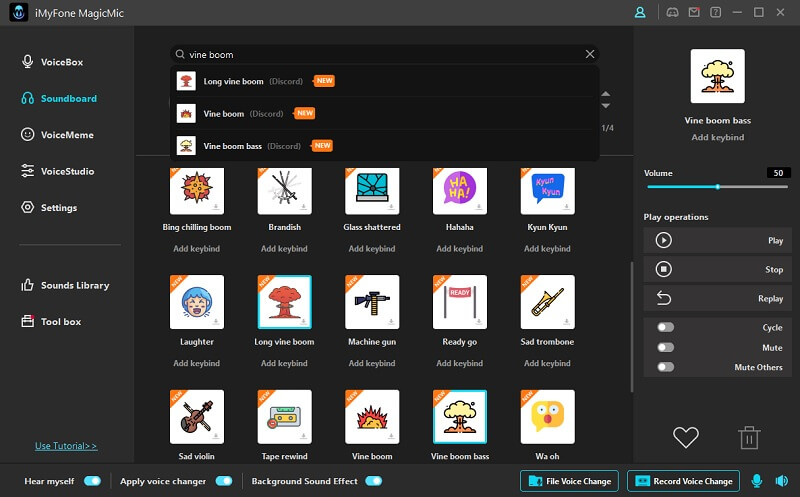The height and width of the screenshot is (497, 800).
Task: Add keybind for Bing chilling boom
Action: coord(196,248)
